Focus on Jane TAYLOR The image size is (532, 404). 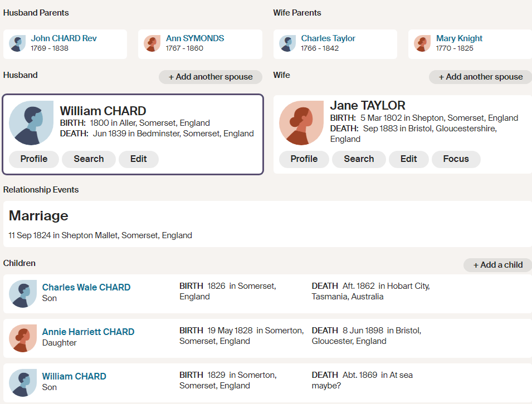(x=456, y=159)
